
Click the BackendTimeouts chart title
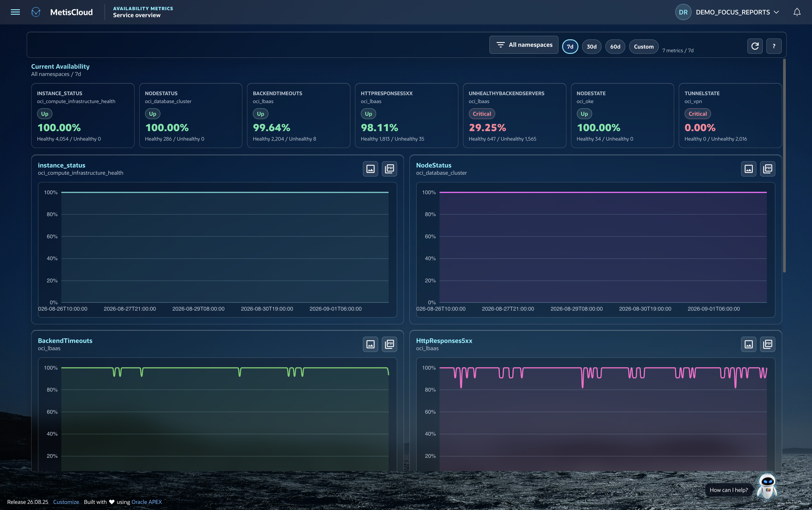(65, 341)
